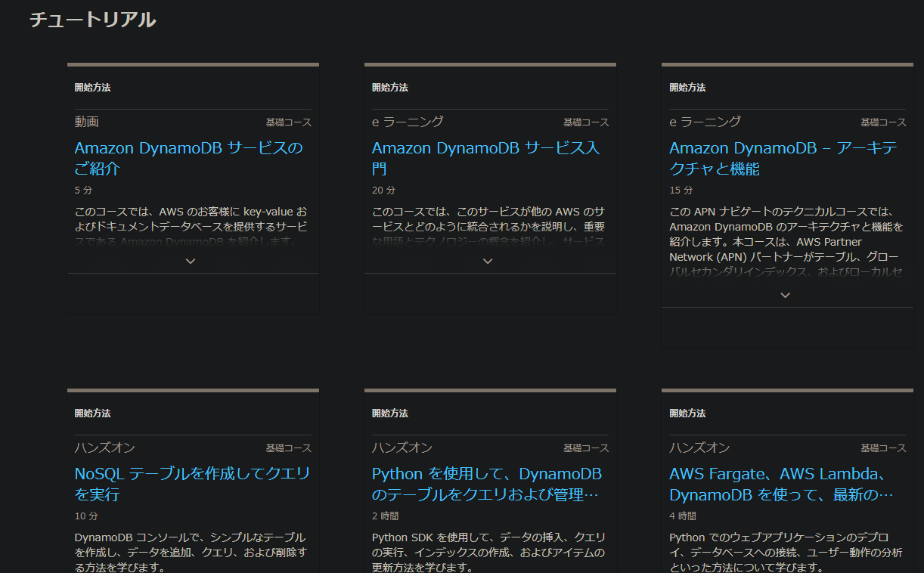Click description starting Python SDK を使用して

tap(488, 553)
